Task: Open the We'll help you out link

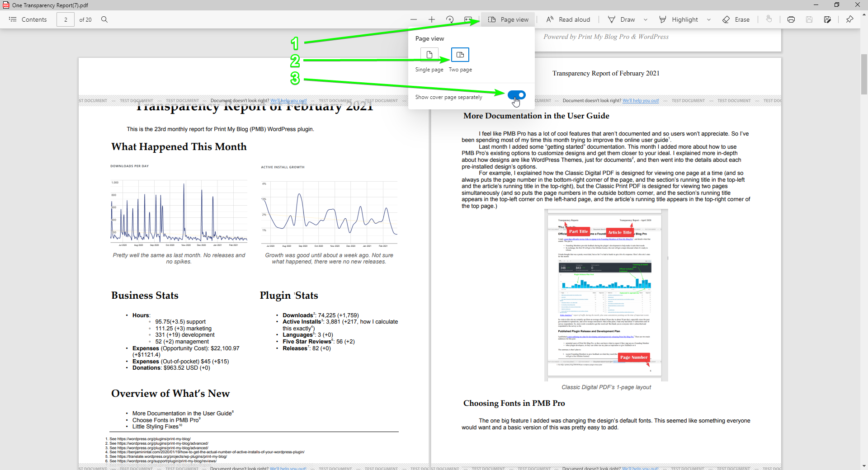Action: pyautogui.click(x=288, y=100)
